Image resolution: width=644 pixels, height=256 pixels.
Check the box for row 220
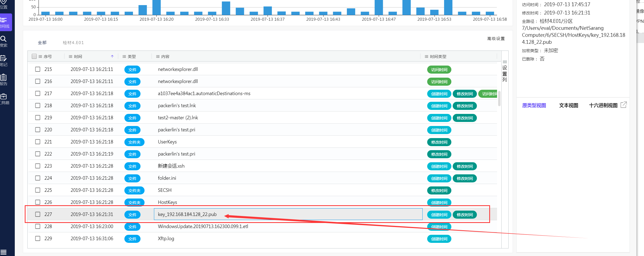(38, 130)
